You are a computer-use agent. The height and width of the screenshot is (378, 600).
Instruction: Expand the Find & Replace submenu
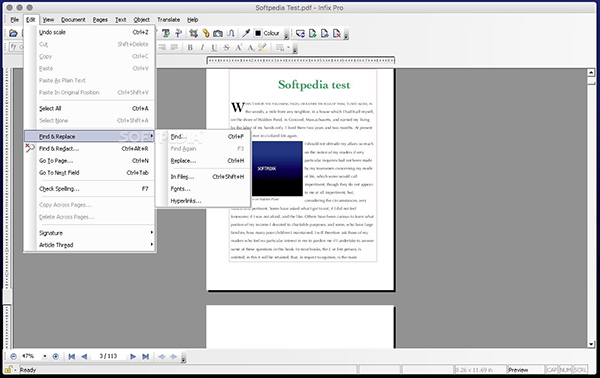click(90, 136)
